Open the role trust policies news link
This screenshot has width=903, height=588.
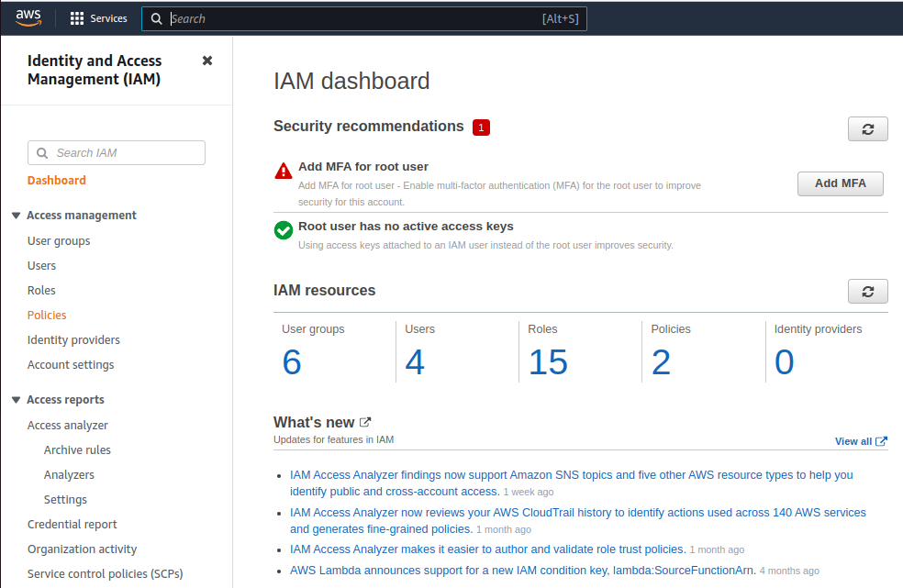(x=488, y=549)
